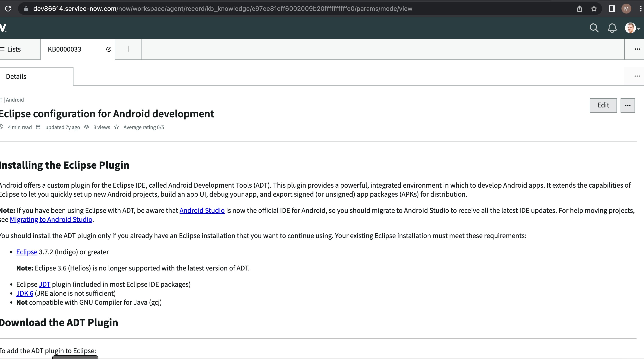Close the KB0000033 tab
This screenshot has width=644, height=359.
point(109,49)
